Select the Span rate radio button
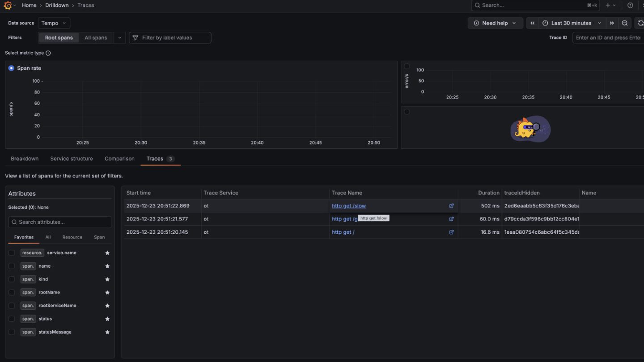The height and width of the screenshot is (362, 644). tap(11, 68)
